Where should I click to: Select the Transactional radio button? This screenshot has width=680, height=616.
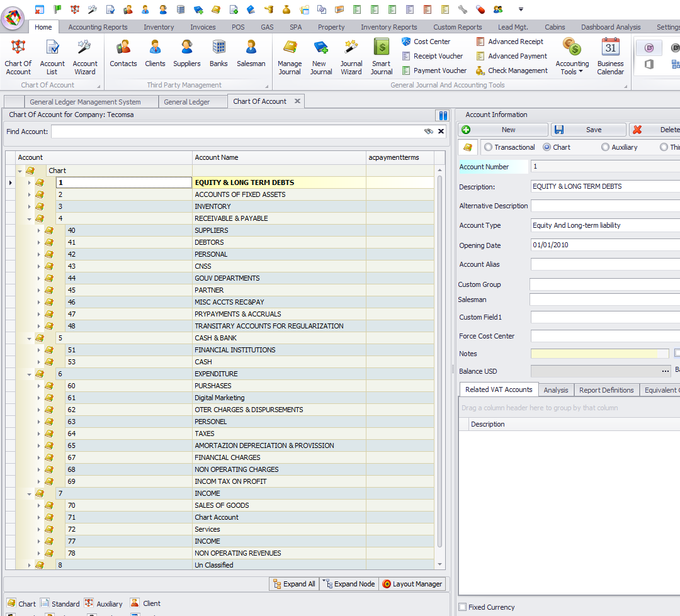pyautogui.click(x=488, y=147)
